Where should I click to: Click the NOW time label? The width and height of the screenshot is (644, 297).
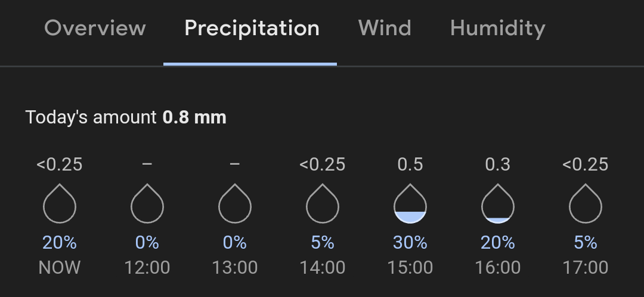click(60, 268)
